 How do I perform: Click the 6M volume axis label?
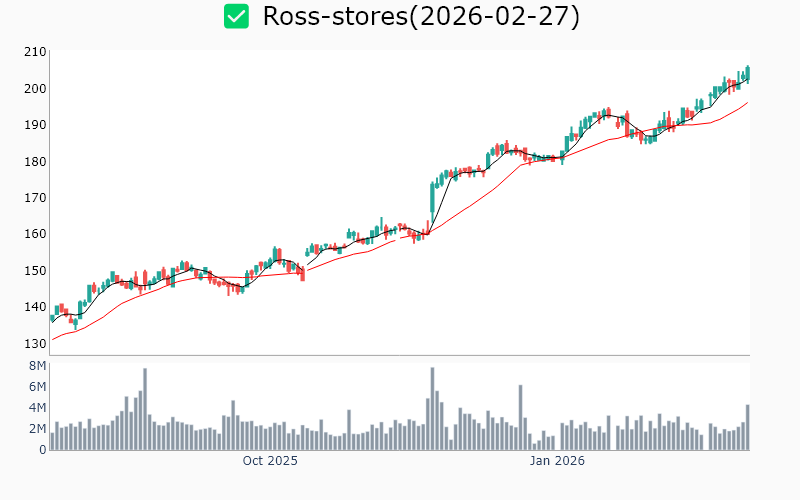[x=37, y=387]
